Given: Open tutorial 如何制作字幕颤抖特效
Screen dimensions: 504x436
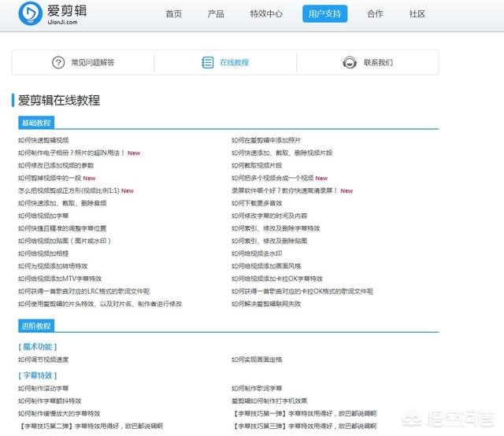Looking at the screenshot, I should coord(50,401).
